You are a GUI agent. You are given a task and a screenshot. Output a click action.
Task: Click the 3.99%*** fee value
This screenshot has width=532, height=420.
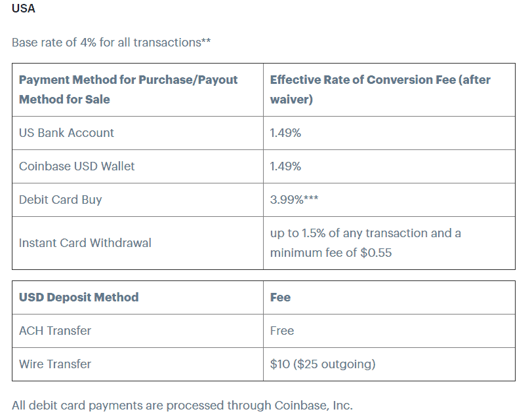pos(295,200)
